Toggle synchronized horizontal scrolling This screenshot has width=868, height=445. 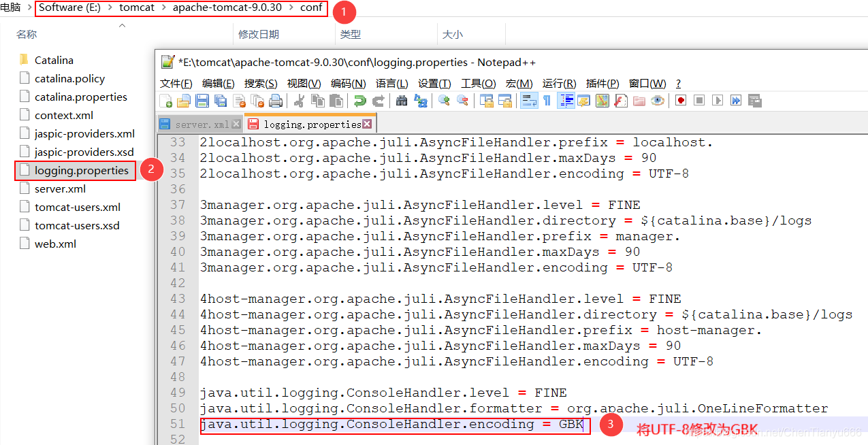[x=504, y=101]
